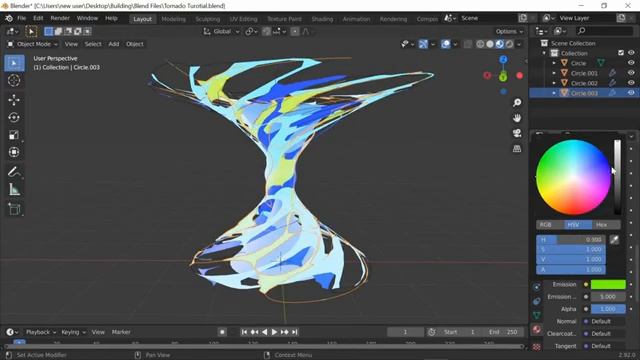This screenshot has width=640, height=360.
Task: Open the Texture properties tab icon
Action: tap(536, 347)
